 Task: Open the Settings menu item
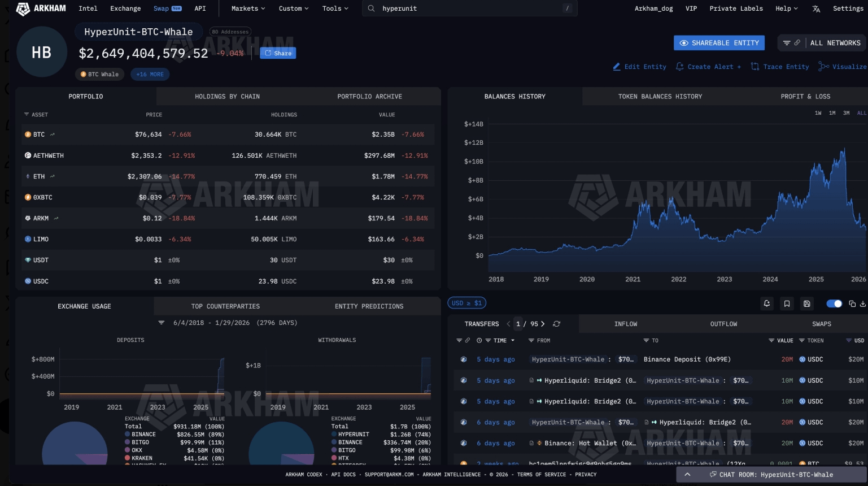pyautogui.click(x=848, y=8)
